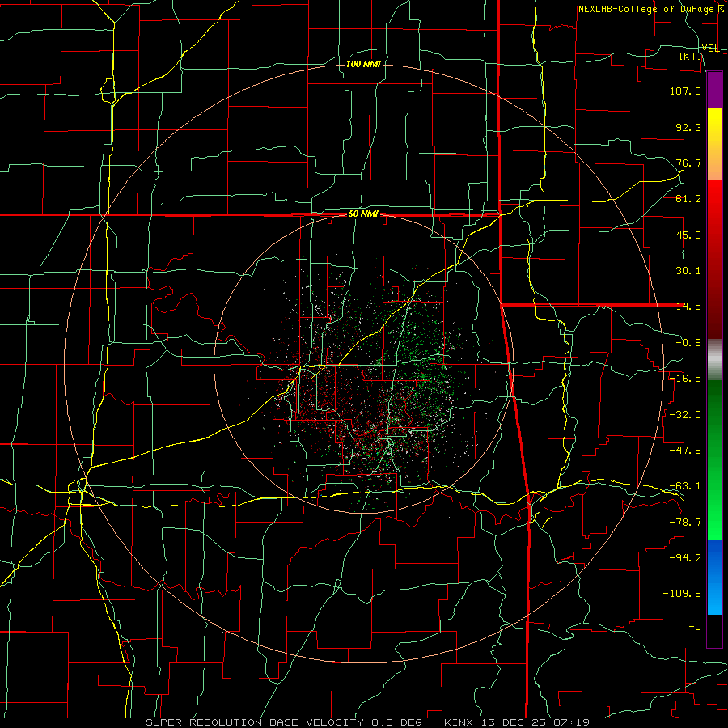Select the 107.8 legend value
Image resolution: width=728 pixels, height=728 pixels.
tap(685, 91)
